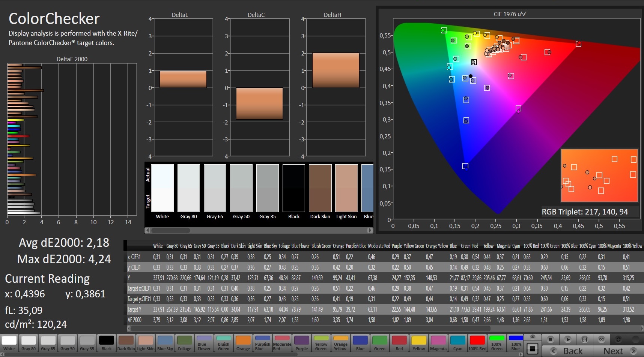Pick the Orange Yellow patch button
The image size is (644, 357).
(341, 343)
